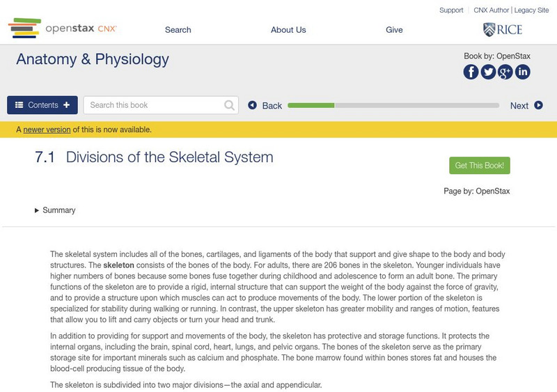Open the About Us menu
This screenshot has height=392, width=557.
(288, 30)
